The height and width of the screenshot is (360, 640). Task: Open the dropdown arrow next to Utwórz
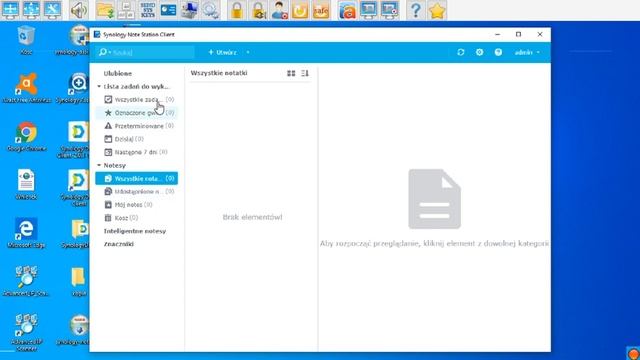248,52
